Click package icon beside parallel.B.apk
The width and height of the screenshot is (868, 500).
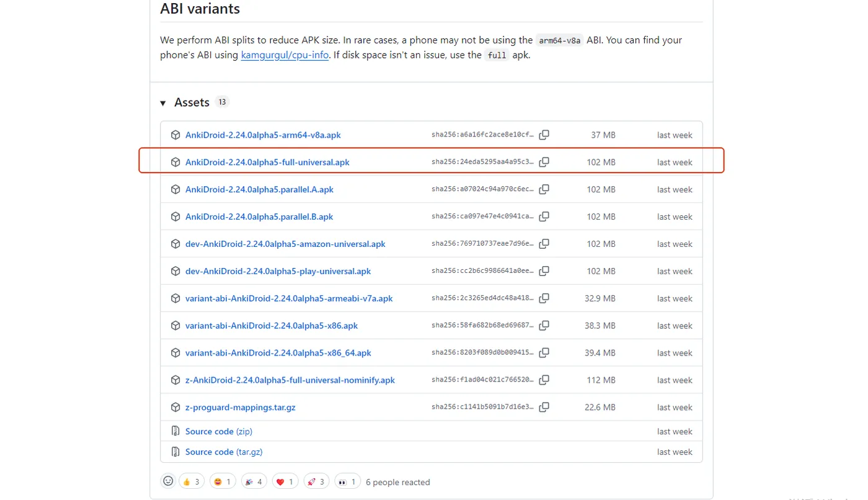coord(175,217)
